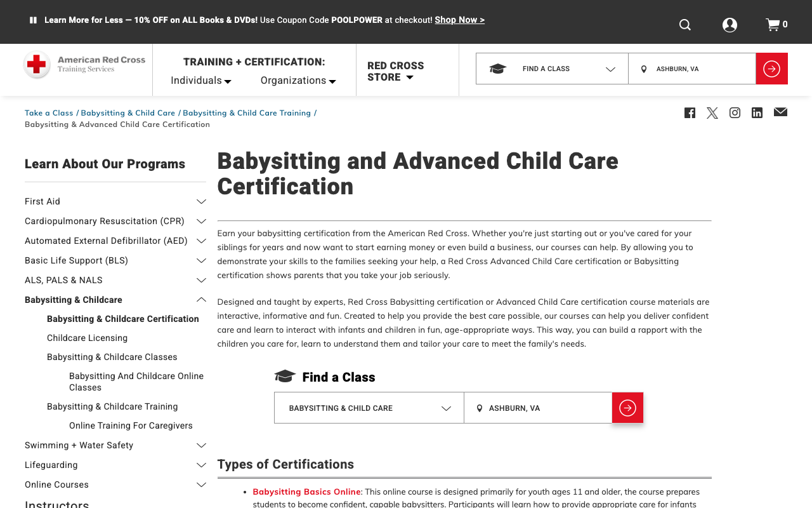The image size is (812, 508).
Task: Share page on Facebook
Action: point(690,113)
